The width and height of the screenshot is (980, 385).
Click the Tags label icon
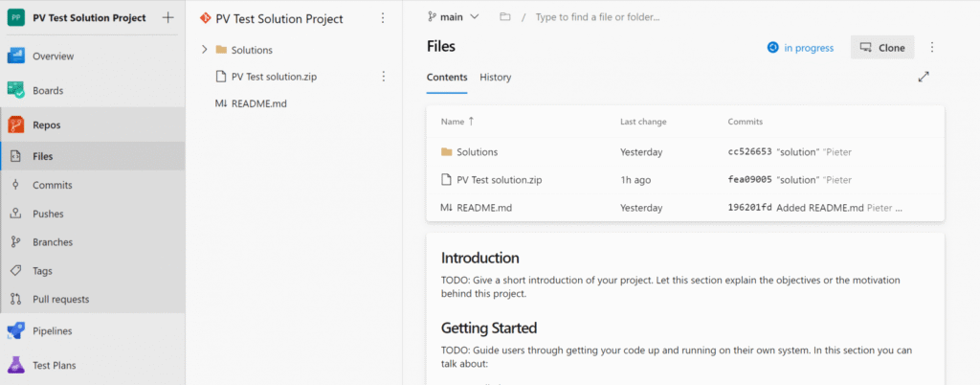(x=16, y=271)
